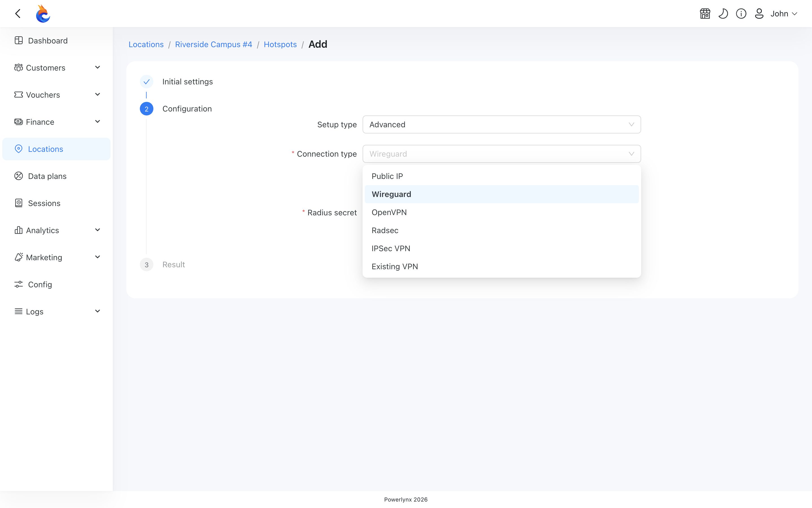
Task: Click the Analytics bar chart icon
Action: point(19,230)
